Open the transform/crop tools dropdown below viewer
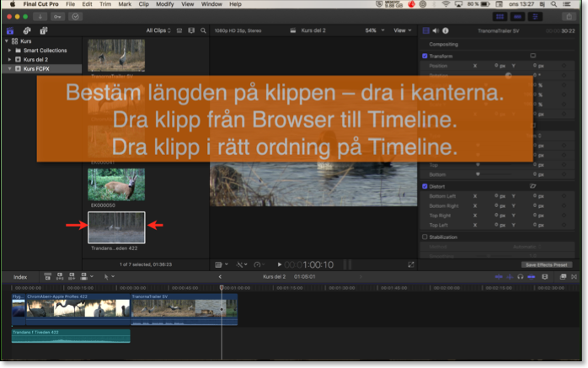 coord(222,264)
